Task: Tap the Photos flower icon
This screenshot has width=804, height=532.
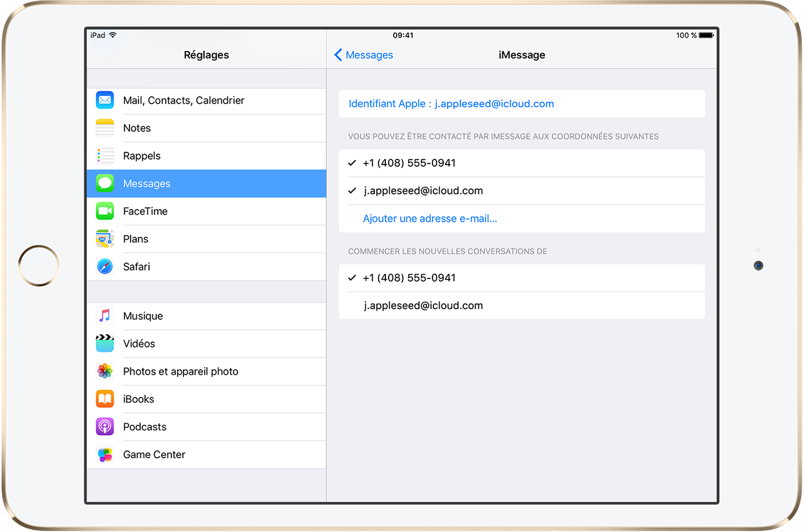Action: [105, 371]
